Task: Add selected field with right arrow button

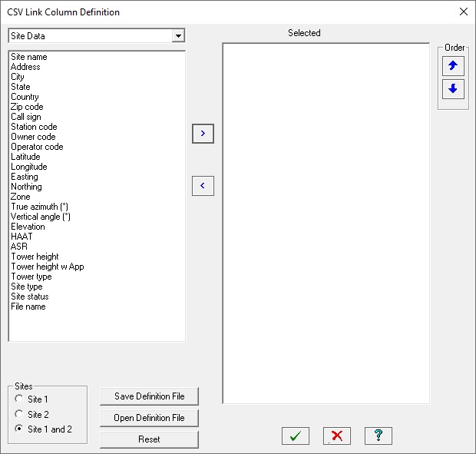Action: [x=203, y=133]
